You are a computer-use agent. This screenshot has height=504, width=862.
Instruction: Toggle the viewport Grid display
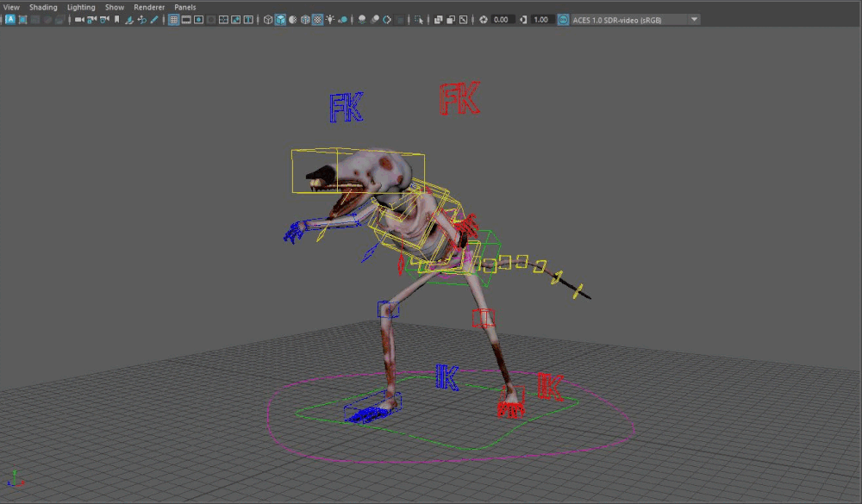pos(174,20)
